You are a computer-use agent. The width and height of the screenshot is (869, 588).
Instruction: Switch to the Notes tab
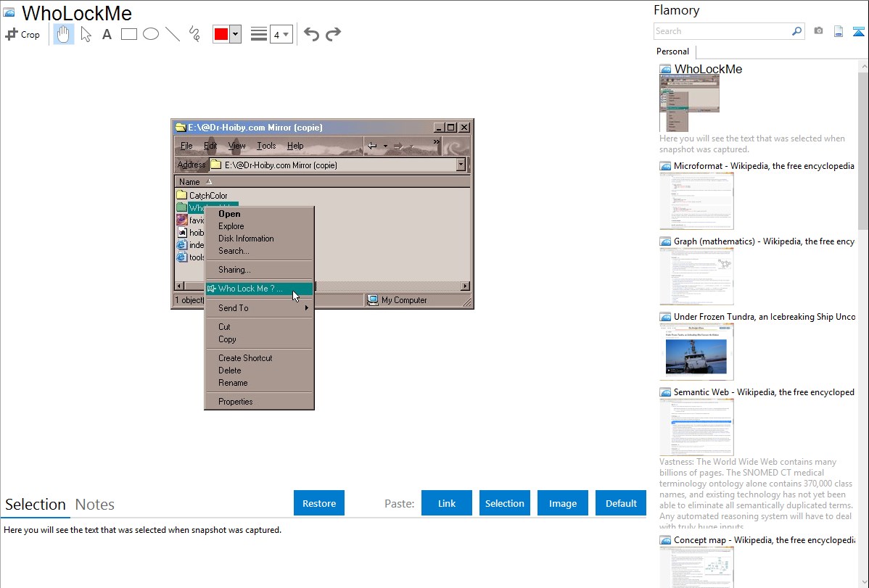click(x=95, y=505)
